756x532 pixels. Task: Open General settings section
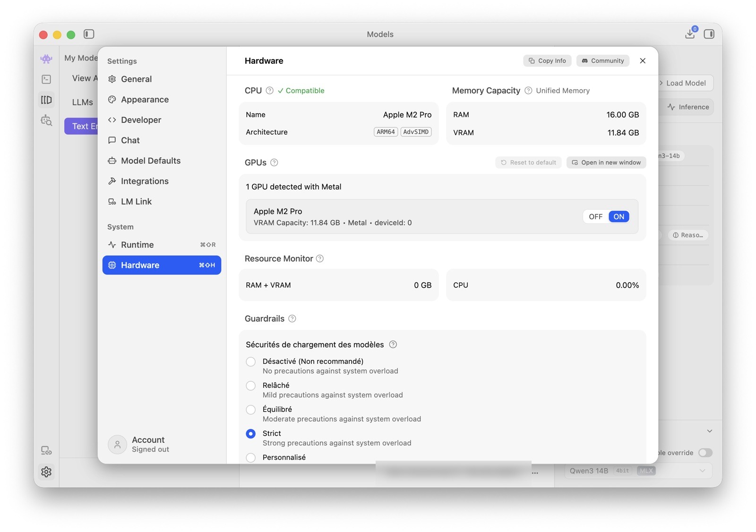[x=162, y=79]
